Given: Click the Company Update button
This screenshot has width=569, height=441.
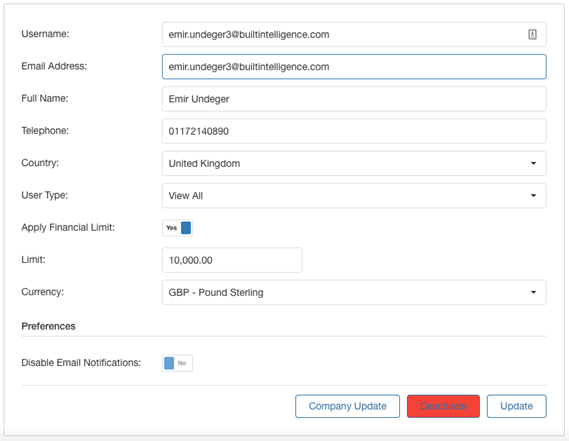Looking at the screenshot, I should pos(347,406).
